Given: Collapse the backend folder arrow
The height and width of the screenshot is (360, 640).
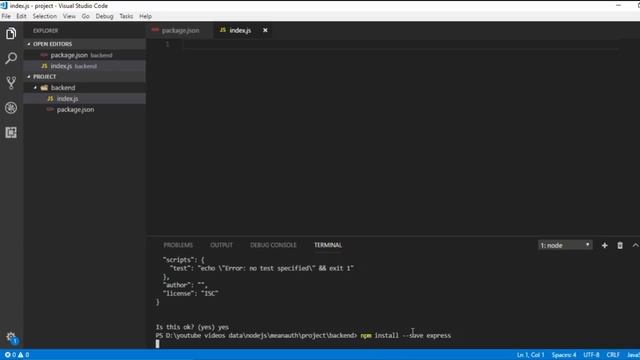Looking at the screenshot, I should (x=35, y=88).
